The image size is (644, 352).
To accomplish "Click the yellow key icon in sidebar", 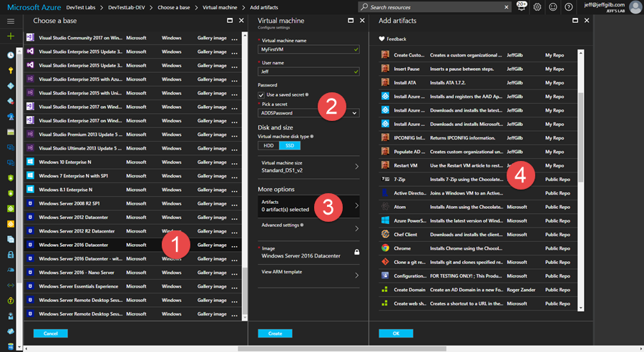I will 11,70.
